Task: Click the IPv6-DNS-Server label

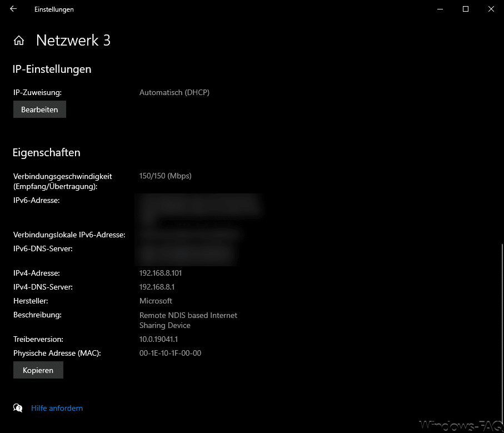Action: pos(43,248)
